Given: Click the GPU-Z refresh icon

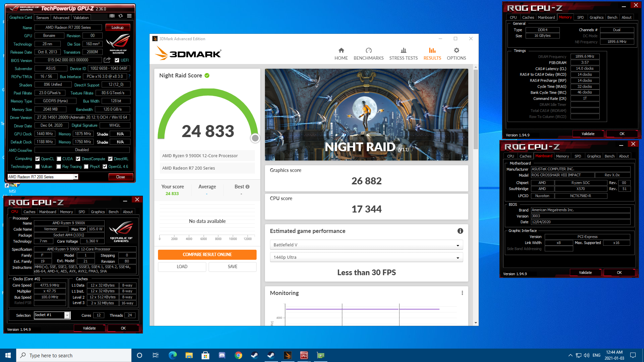Looking at the screenshot, I should 121,16.
